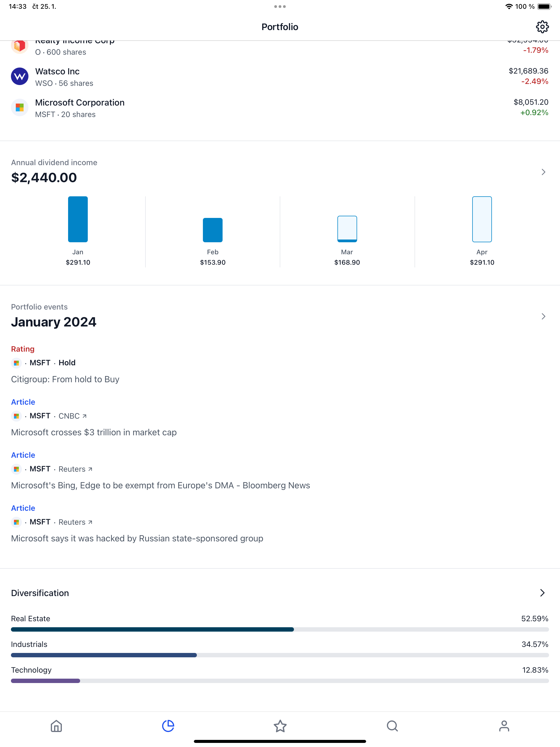Tap the Watsco Inc logo icon
The height and width of the screenshot is (747, 560).
pyautogui.click(x=20, y=76)
